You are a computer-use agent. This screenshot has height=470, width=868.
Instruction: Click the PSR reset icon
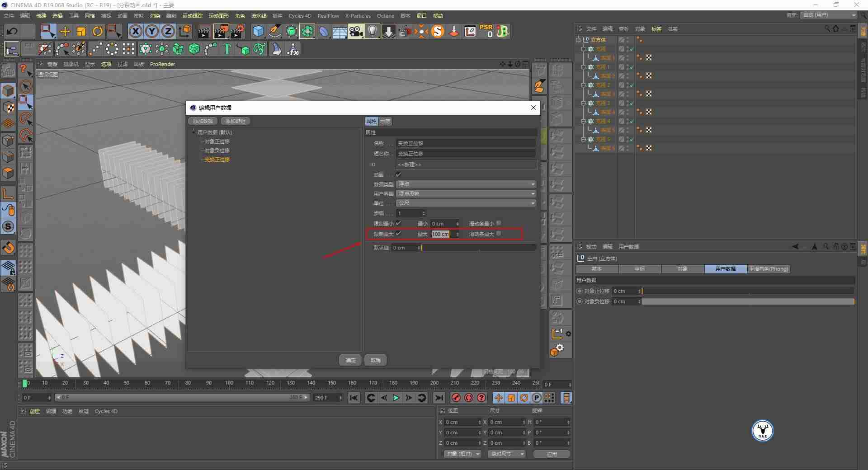[486, 31]
